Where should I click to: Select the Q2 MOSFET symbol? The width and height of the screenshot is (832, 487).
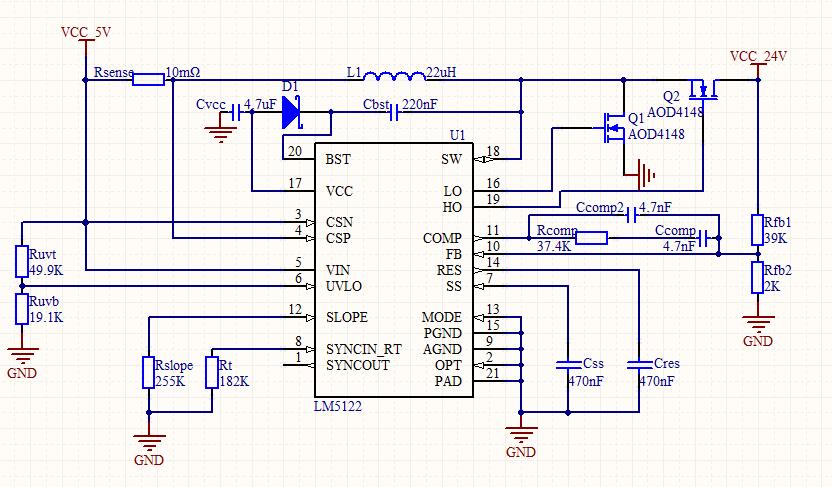tap(703, 90)
